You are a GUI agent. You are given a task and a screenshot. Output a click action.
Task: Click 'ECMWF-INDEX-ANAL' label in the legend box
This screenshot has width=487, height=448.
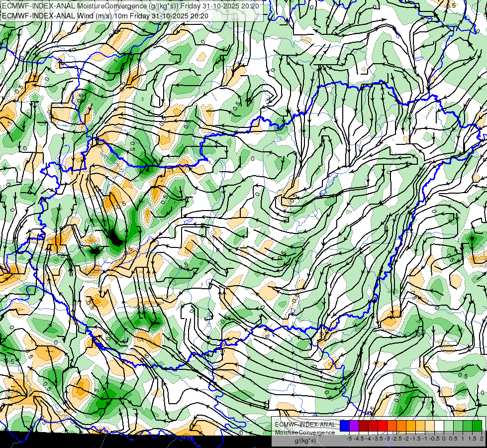tap(305, 425)
